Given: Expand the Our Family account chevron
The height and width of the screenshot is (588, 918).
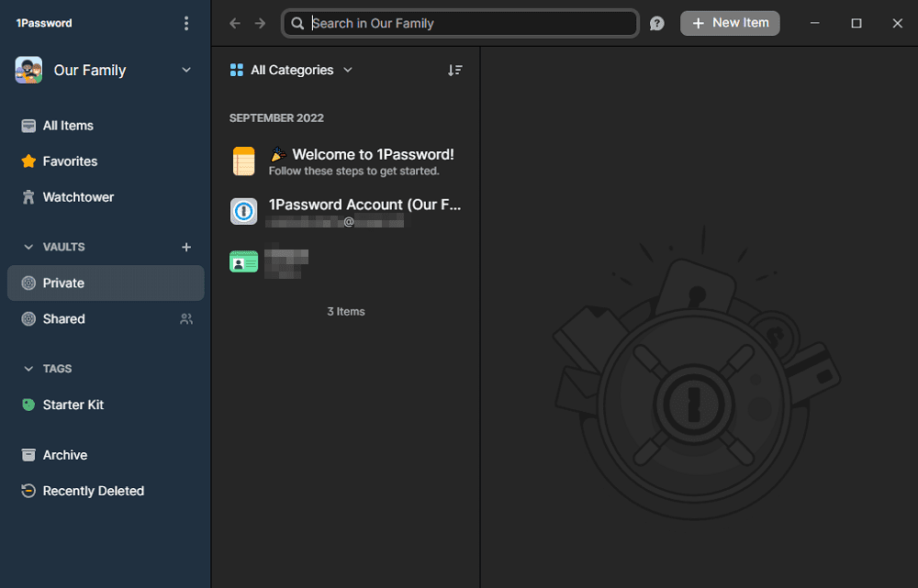Looking at the screenshot, I should [186, 71].
